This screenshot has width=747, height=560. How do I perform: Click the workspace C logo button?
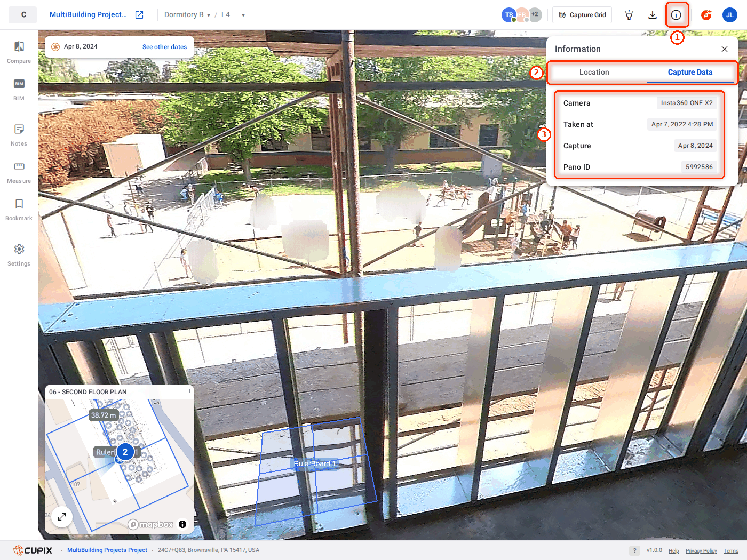tap(23, 15)
